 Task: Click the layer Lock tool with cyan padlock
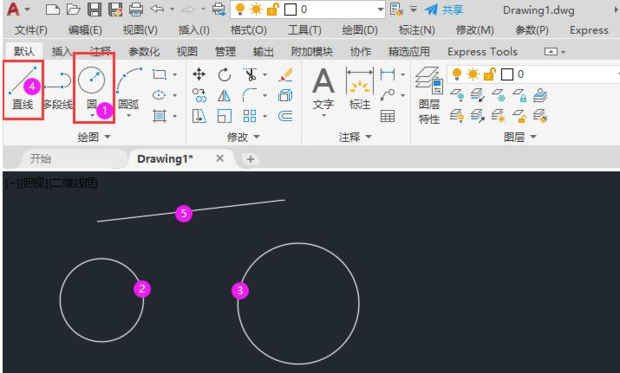coord(519,95)
